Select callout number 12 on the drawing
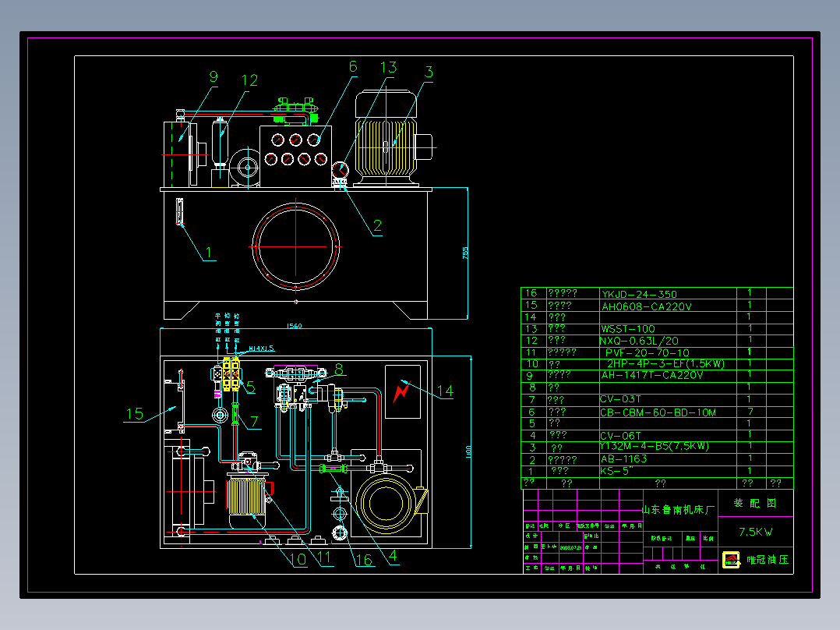 (249, 80)
